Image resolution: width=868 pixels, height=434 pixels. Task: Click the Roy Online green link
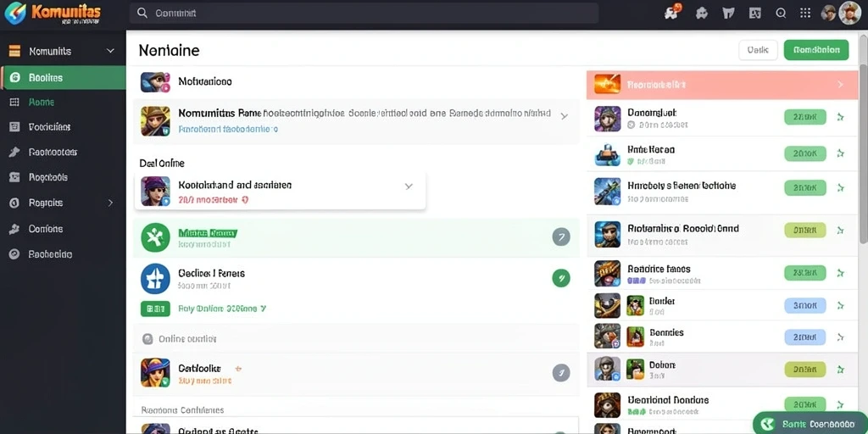(222, 309)
